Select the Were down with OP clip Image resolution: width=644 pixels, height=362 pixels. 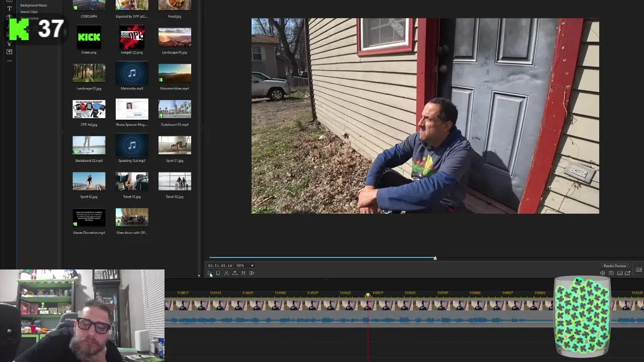click(132, 218)
